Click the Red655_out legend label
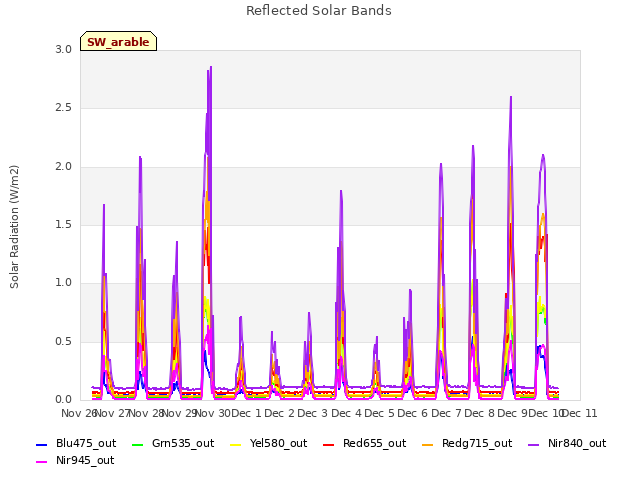Screen dimensions: 640x480 (374, 443)
